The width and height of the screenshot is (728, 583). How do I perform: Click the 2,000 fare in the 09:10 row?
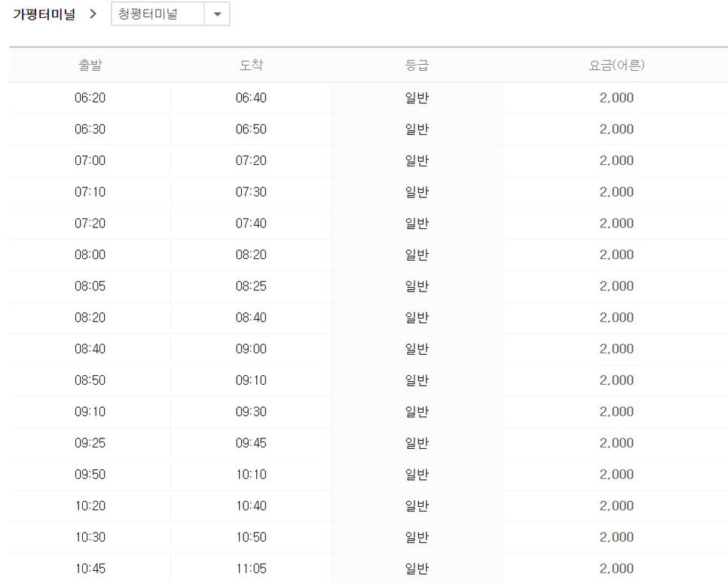616,412
